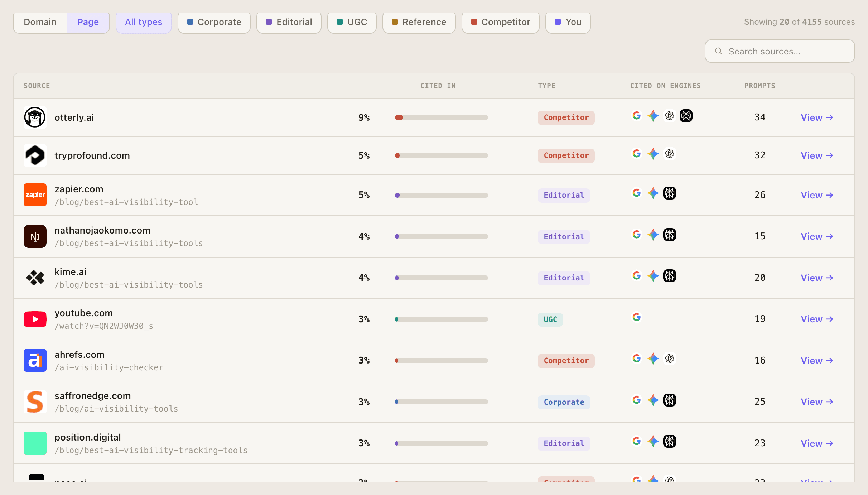Click the ChatGPT engine icon in ahrefs.com row
The height and width of the screenshot is (495, 868).
pyautogui.click(x=670, y=359)
